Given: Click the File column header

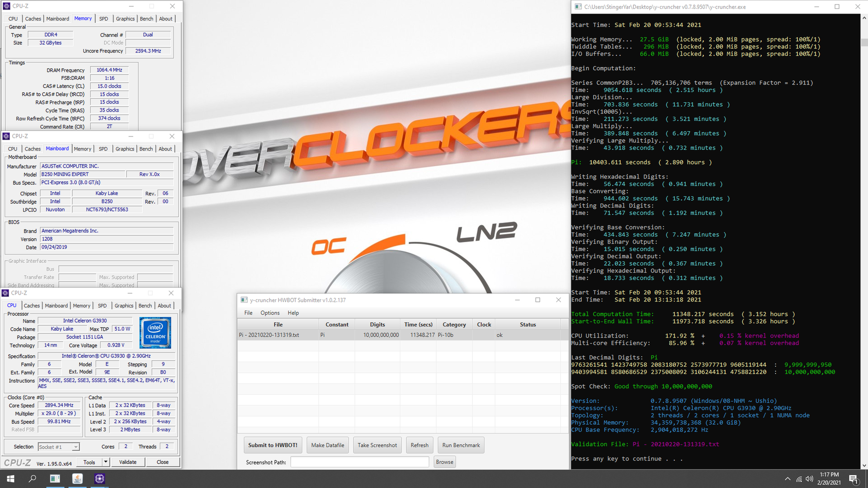Looking at the screenshot, I should 278,324.
